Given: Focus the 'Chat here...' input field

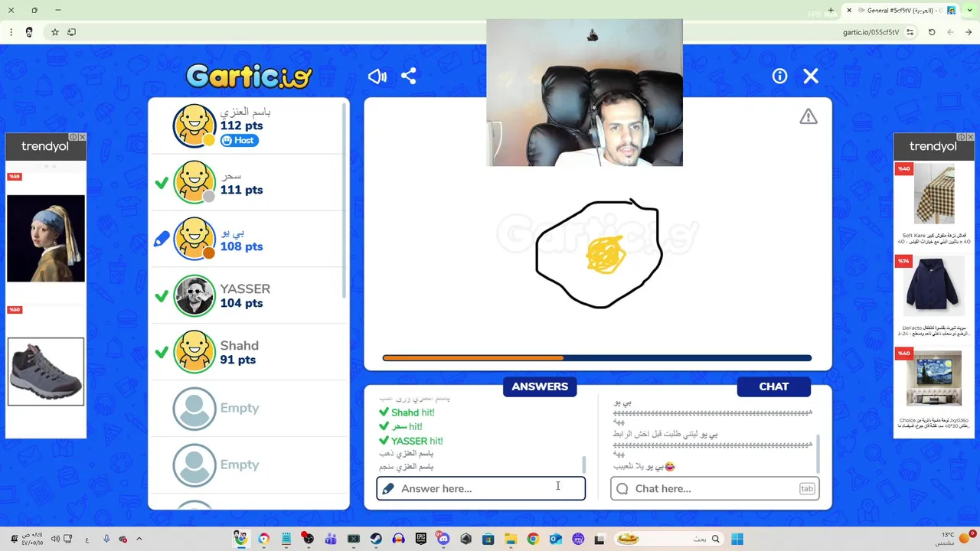Looking at the screenshot, I should point(715,488).
